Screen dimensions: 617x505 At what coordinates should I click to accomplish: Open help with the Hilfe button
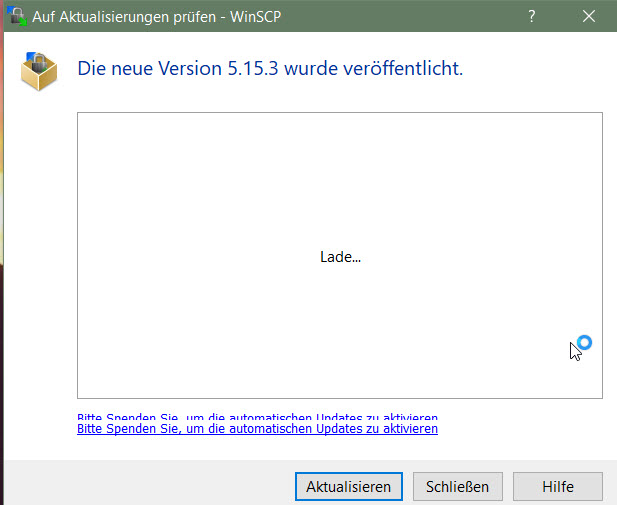(x=557, y=487)
